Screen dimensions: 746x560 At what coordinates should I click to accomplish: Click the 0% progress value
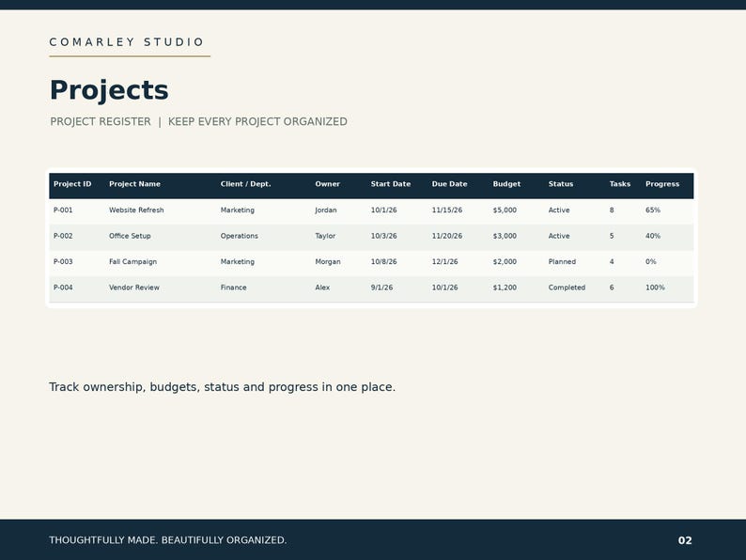651,262
